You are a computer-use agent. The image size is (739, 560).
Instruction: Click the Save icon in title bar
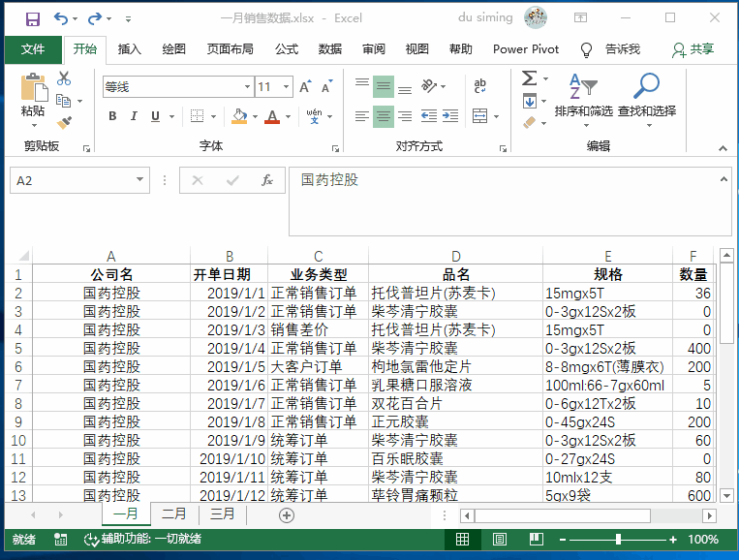tap(32, 18)
